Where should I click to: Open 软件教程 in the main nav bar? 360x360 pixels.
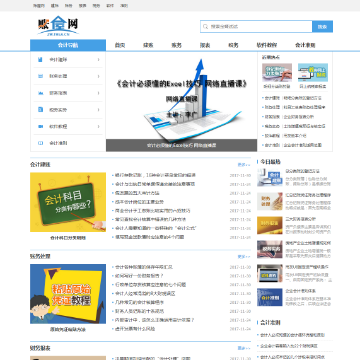click(x=267, y=45)
